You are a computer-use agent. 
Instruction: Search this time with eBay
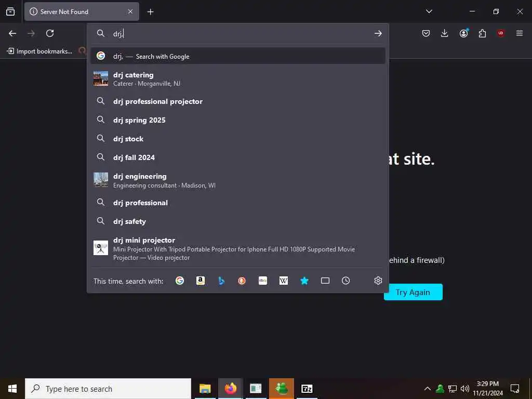pos(262,281)
